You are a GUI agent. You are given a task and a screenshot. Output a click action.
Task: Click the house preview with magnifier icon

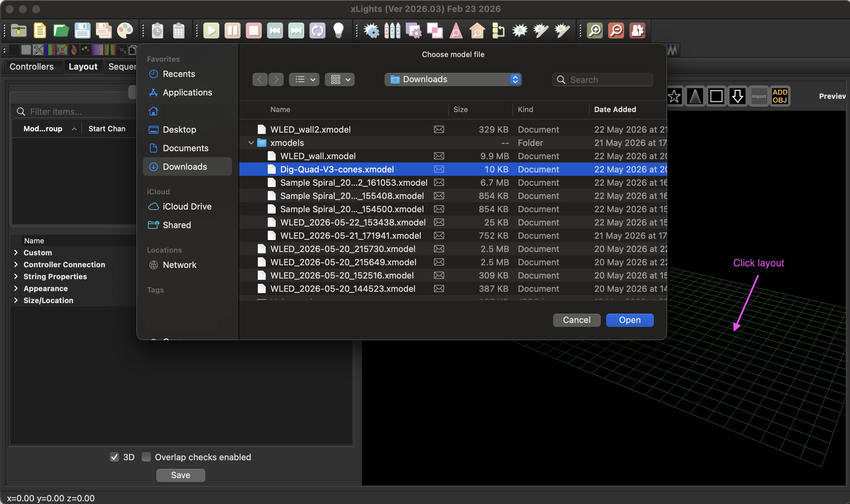coord(477,31)
